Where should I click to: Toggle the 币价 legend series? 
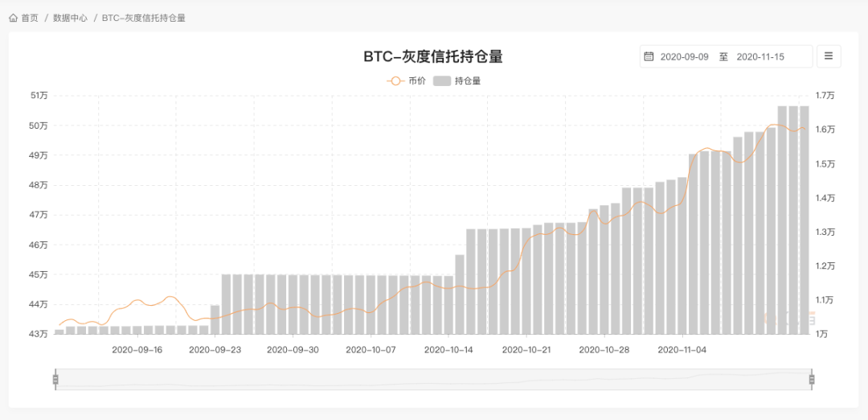(x=407, y=81)
